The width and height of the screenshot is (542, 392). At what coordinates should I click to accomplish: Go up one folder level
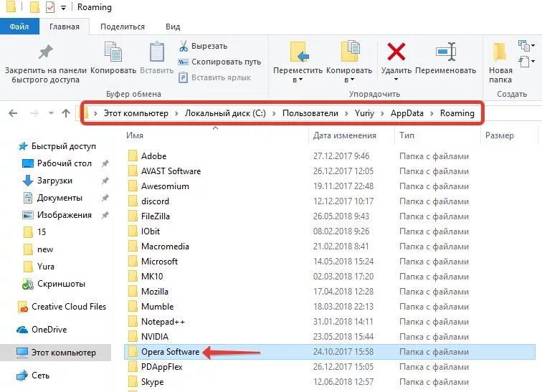click(x=66, y=113)
